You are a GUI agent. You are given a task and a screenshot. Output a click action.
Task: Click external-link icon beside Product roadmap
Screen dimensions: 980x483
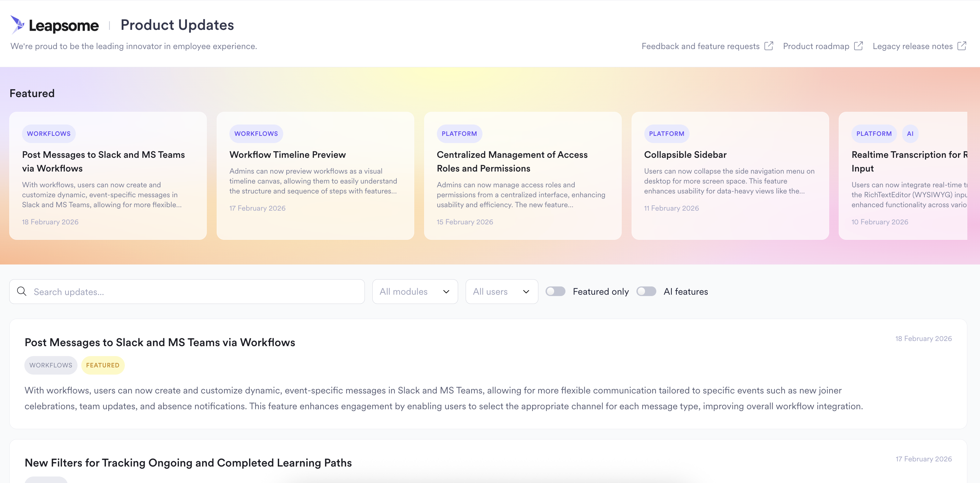858,46
